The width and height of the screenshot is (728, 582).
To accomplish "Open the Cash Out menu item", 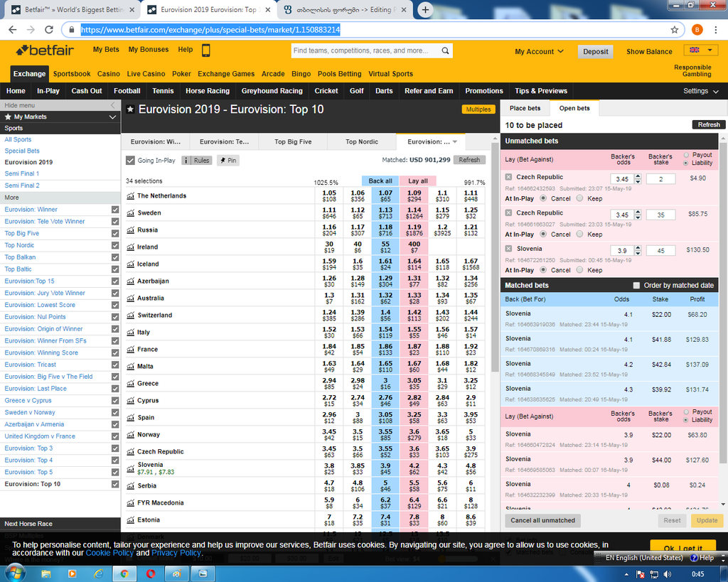I will click(x=86, y=91).
